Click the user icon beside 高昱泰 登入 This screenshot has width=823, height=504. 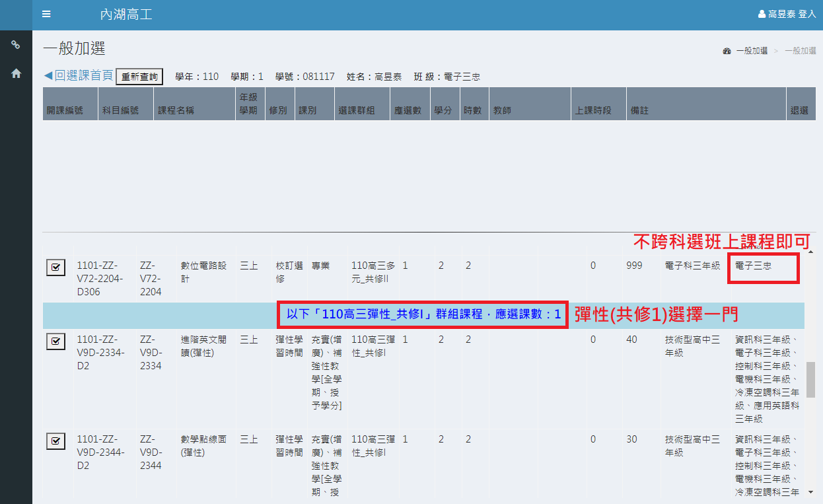point(762,15)
